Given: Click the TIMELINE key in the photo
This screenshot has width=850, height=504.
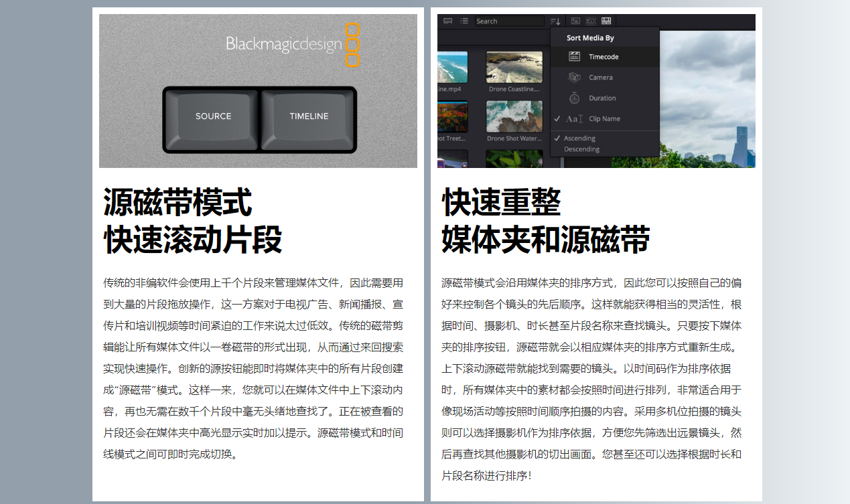Looking at the screenshot, I should [308, 119].
